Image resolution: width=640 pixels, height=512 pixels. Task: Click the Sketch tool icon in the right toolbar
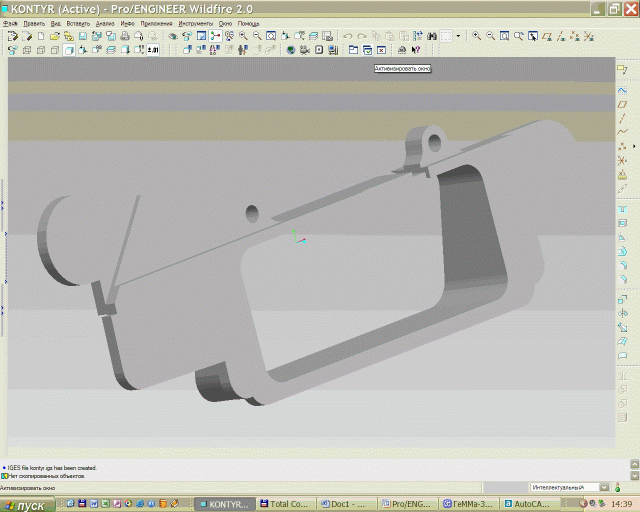(622, 90)
